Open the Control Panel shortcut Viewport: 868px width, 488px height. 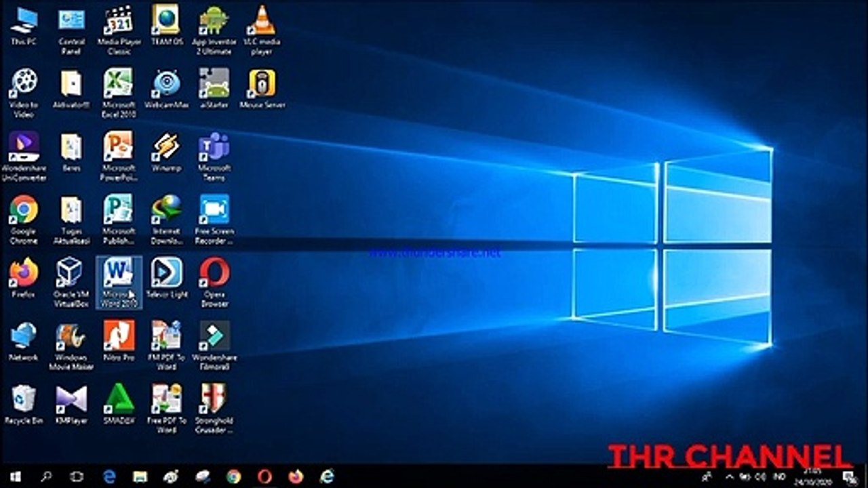(71, 30)
